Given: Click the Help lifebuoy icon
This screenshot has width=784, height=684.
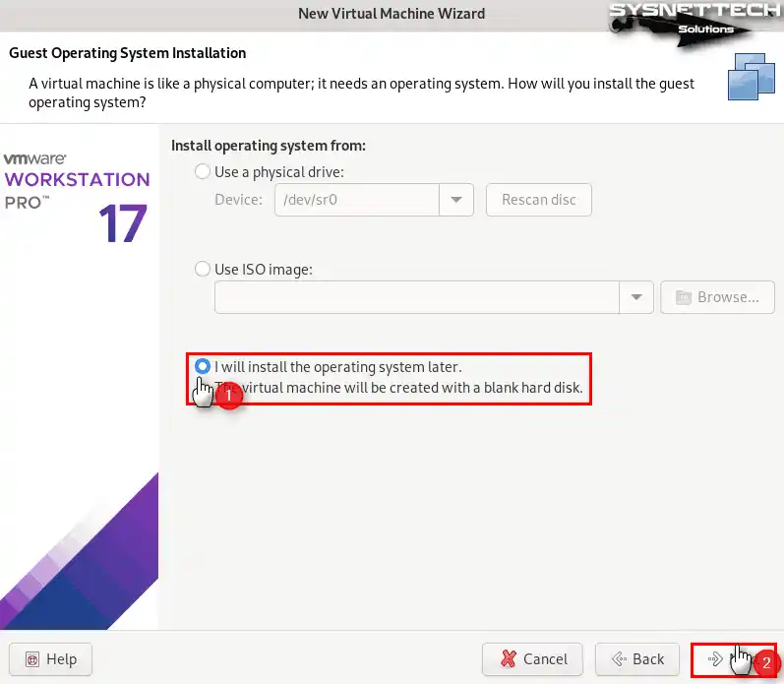Looking at the screenshot, I should tap(31, 659).
